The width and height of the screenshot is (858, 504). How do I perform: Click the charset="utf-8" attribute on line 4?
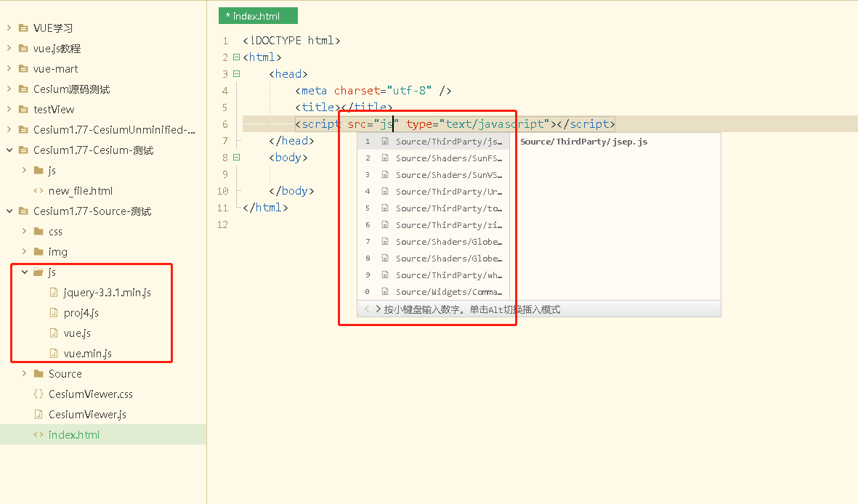click(383, 90)
